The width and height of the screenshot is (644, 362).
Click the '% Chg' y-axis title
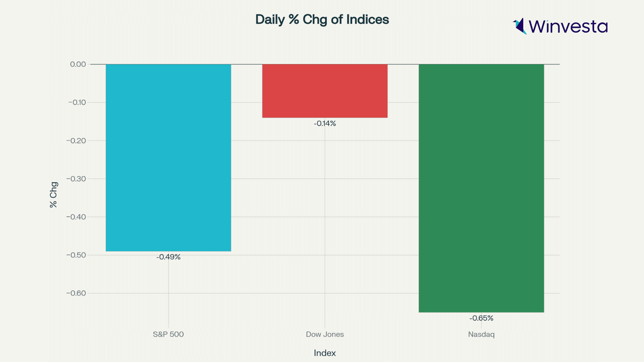tap(54, 195)
